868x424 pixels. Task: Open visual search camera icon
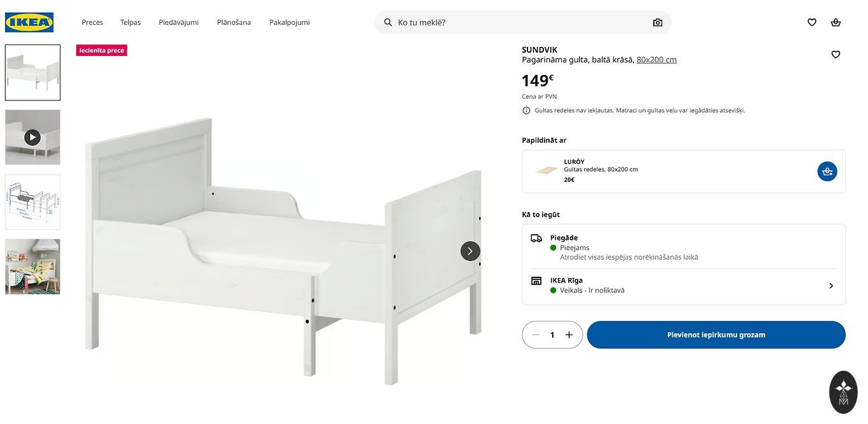[658, 22]
